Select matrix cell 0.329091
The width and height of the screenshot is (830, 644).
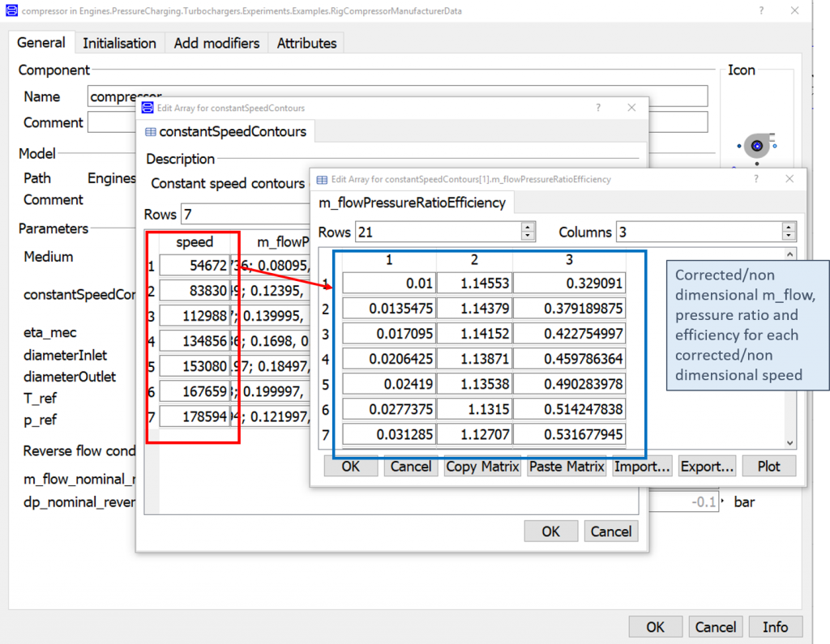point(570,283)
